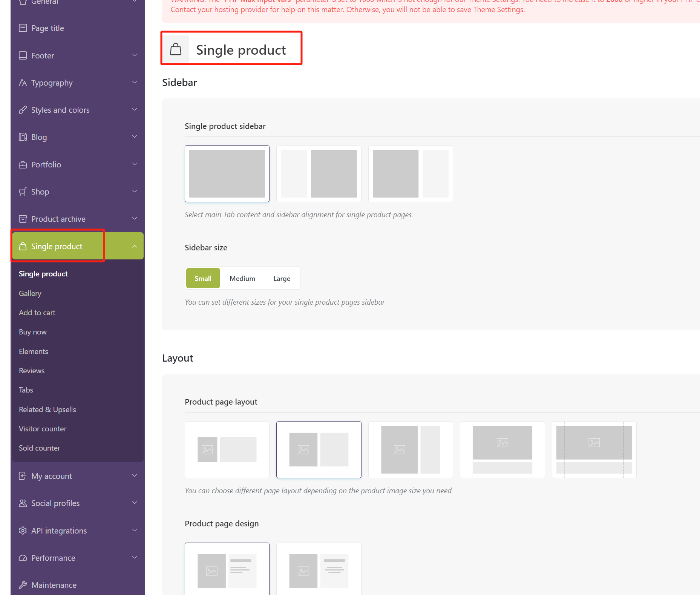Screen dimensions: 700x595
Task: Expand the Footer section chevron
Action: click(x=135, y=56)
